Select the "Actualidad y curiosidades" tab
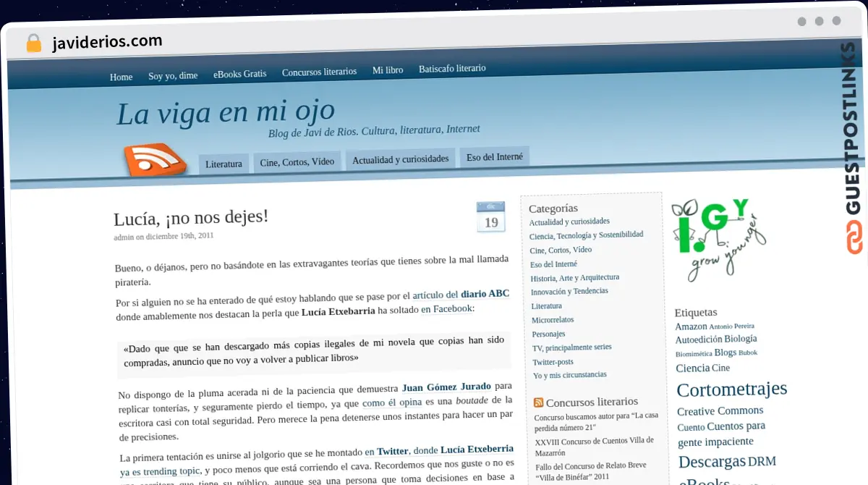868x485 pixels. coord(400,157)
